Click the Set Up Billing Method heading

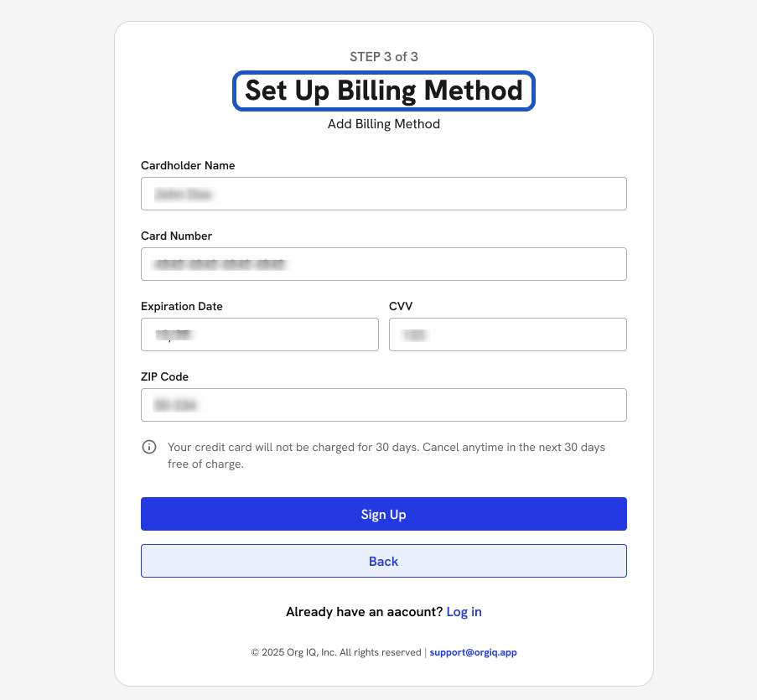(x=383, y=91)
